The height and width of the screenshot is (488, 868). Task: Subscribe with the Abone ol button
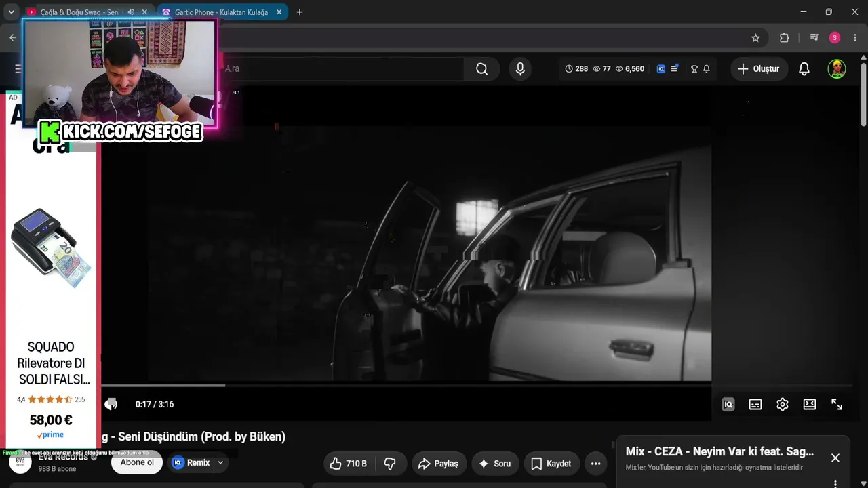pyautogui.click(x=137, y=463)
